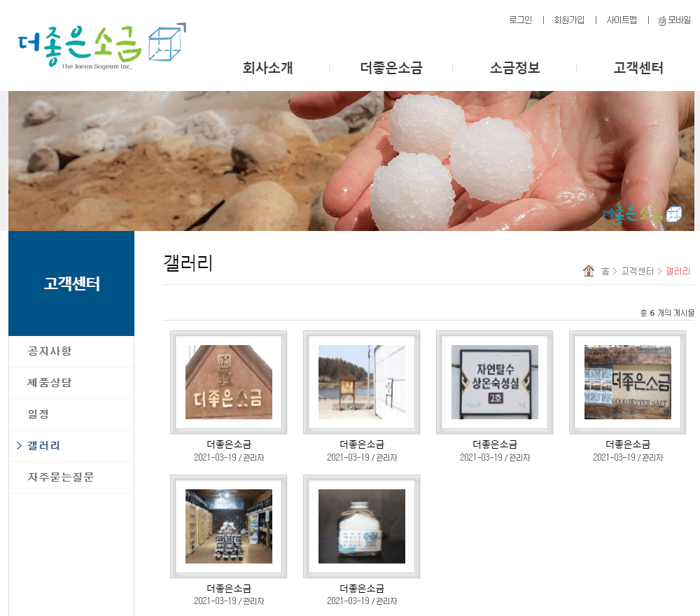Open the 자연탈수 상온숙성실 sign thumbnail
Image resolution: width=700 pixels, height=616 pixels.
[x=495, y=382]
